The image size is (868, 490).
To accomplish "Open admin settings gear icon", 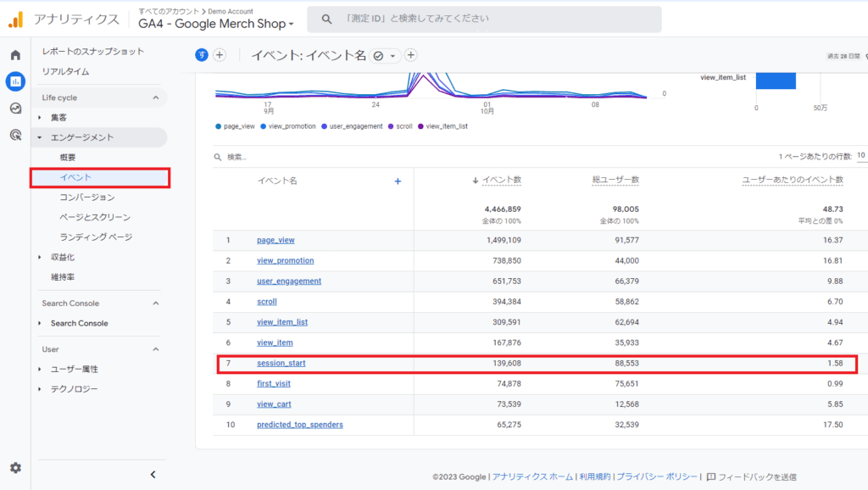I will point(15,468).
